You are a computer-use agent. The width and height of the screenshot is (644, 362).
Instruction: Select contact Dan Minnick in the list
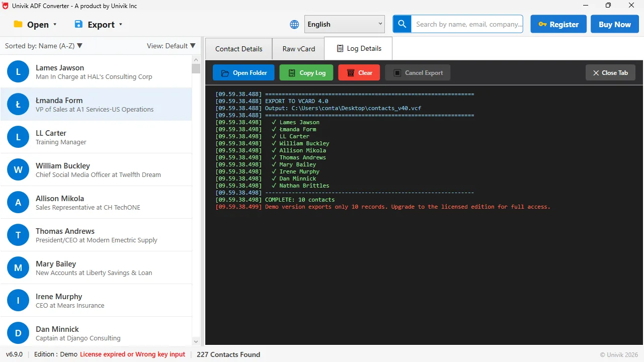[96, 331]
